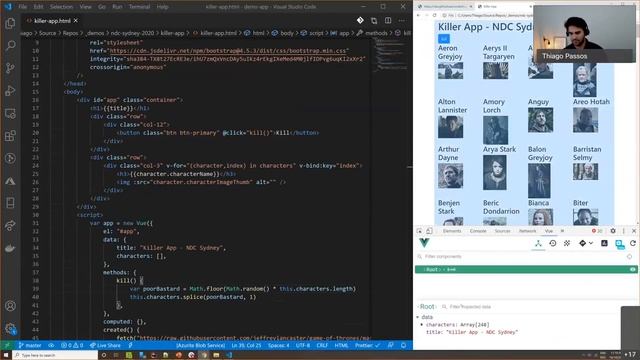Switch to the Elements DevTools tab

point(452,231)
